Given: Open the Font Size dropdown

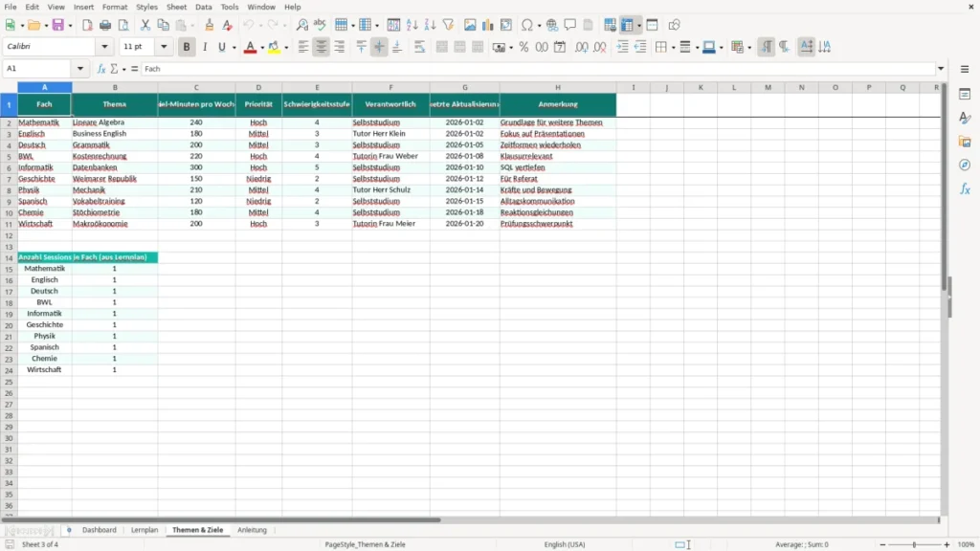Looking at the screenshot, I should [164, 47].
